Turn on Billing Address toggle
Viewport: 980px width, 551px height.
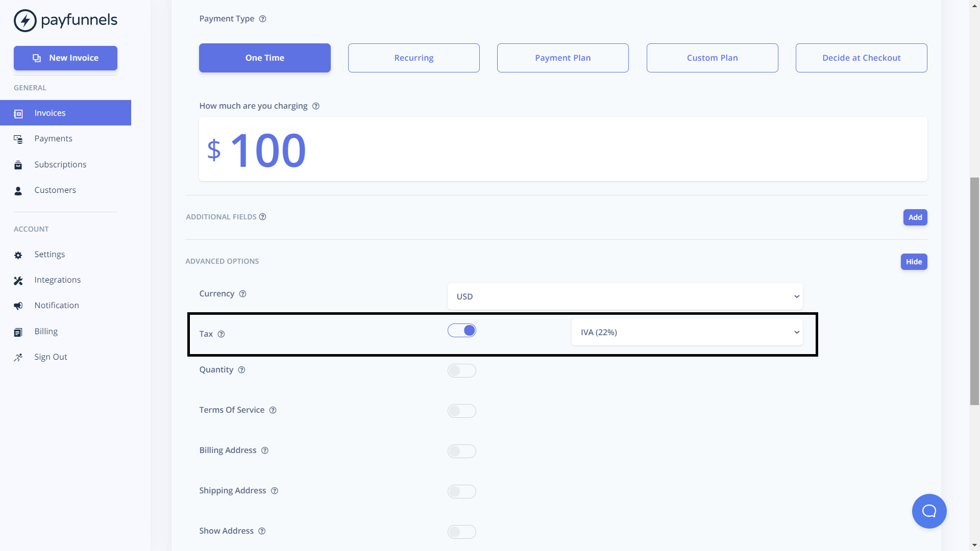click(462, 452)
